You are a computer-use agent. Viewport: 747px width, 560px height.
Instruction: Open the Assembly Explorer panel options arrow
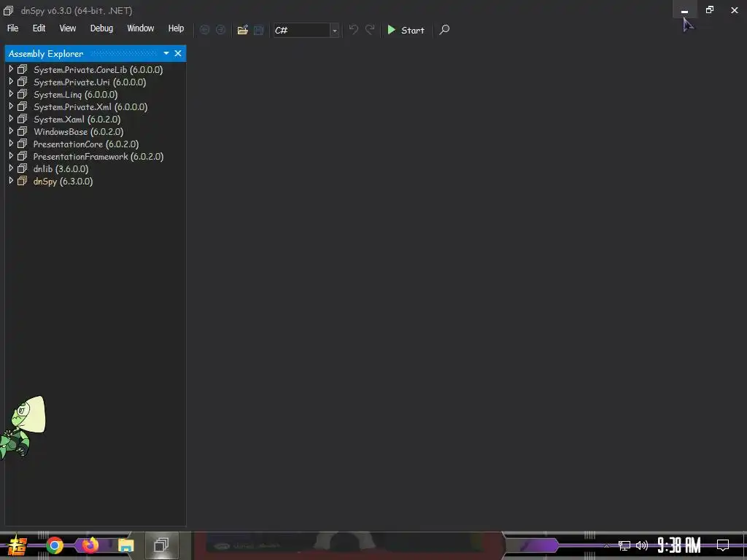pos(166,53)
